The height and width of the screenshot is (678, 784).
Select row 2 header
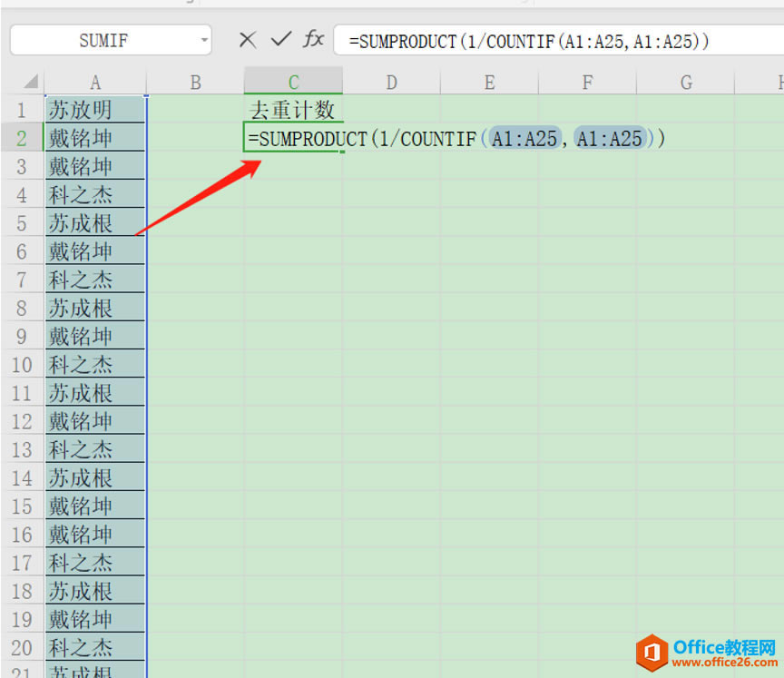point(22,137)
